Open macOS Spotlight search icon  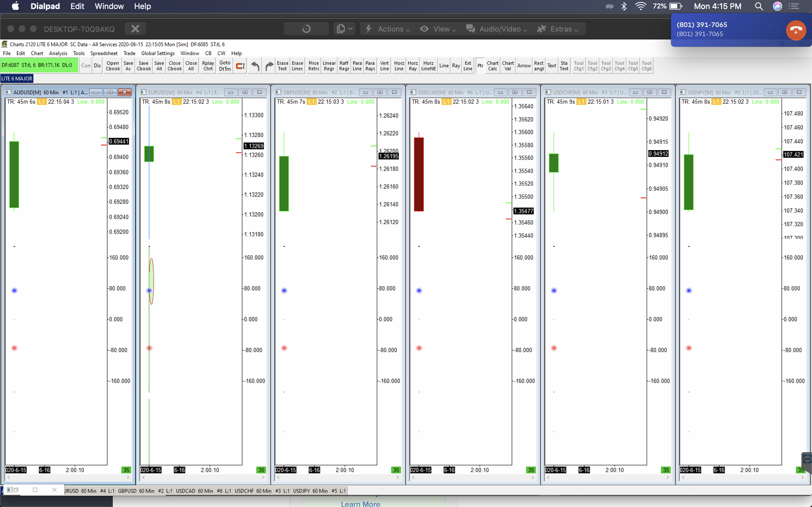point(759,6)
